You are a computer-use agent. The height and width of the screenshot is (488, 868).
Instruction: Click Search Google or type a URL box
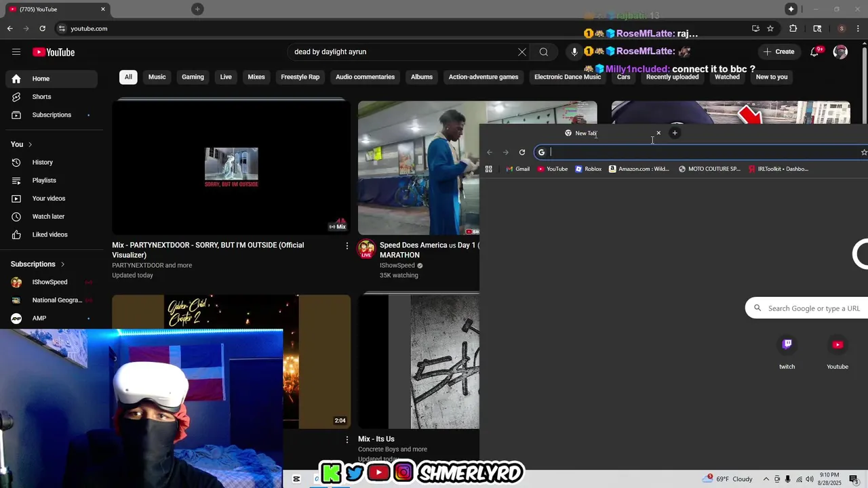click(x=807, y=308)
